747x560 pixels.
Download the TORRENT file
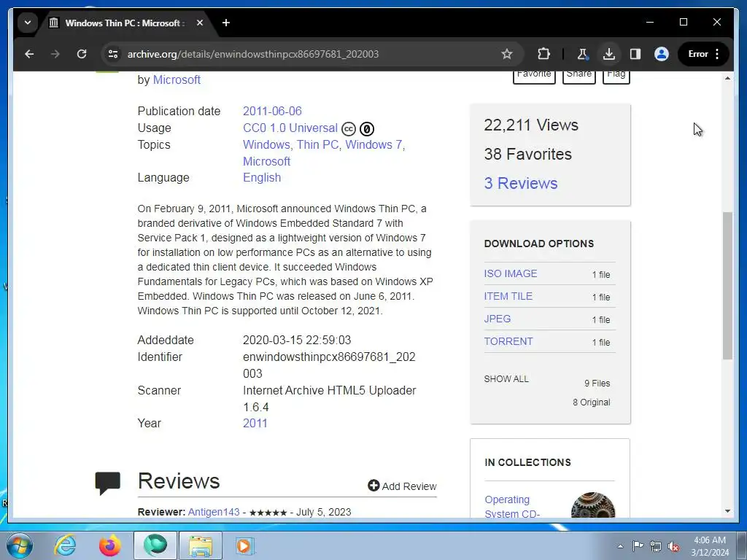(508, 341)
